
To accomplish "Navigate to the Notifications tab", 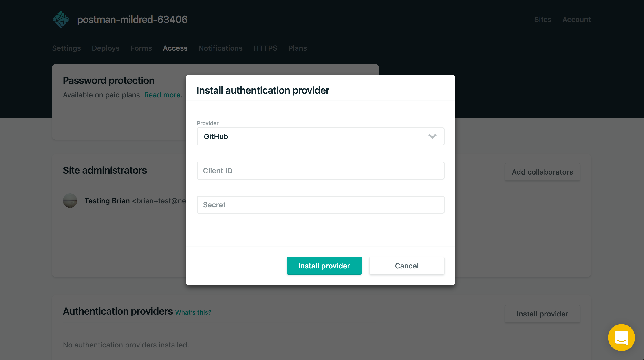I will click(221, 48).
